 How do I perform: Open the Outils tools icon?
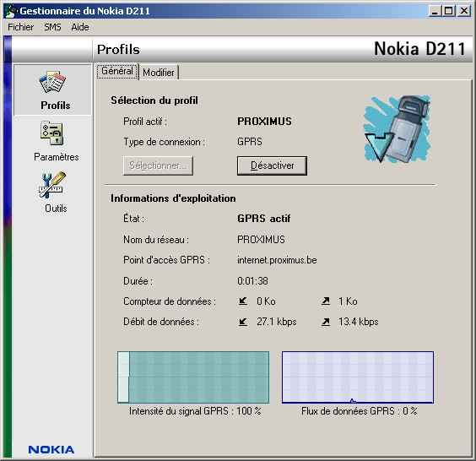point(52,184)
